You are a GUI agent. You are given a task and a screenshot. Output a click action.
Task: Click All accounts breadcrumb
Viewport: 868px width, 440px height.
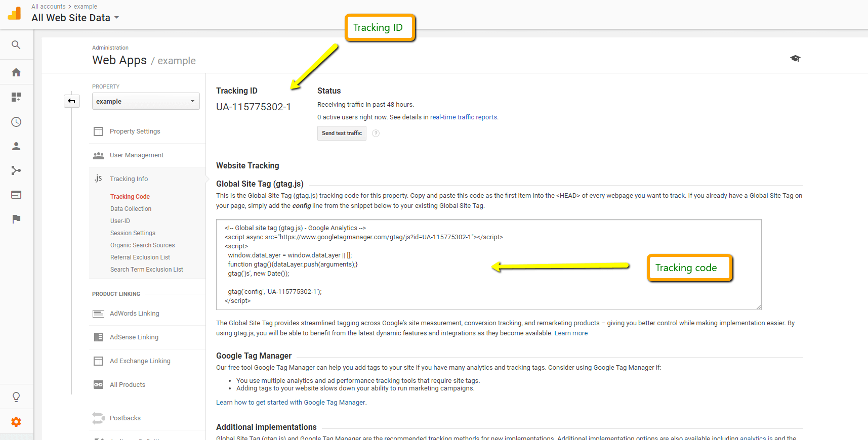[x=49, y=7]
